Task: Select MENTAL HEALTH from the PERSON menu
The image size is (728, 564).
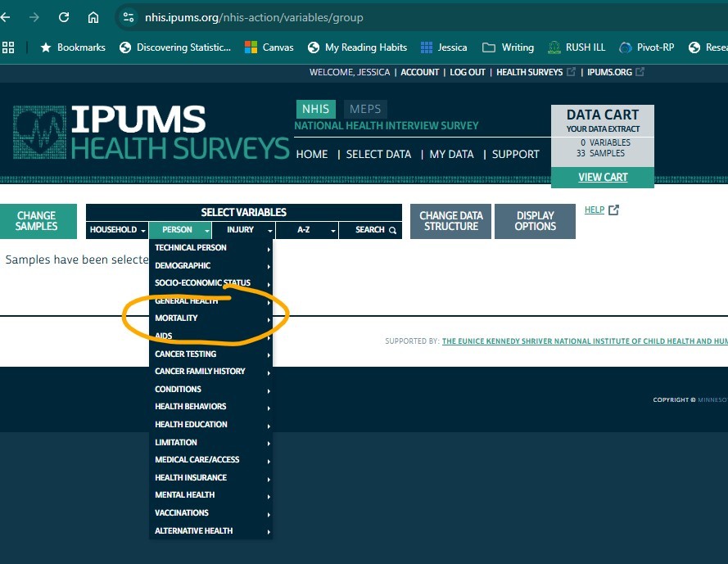Action: tap(210, 495)
